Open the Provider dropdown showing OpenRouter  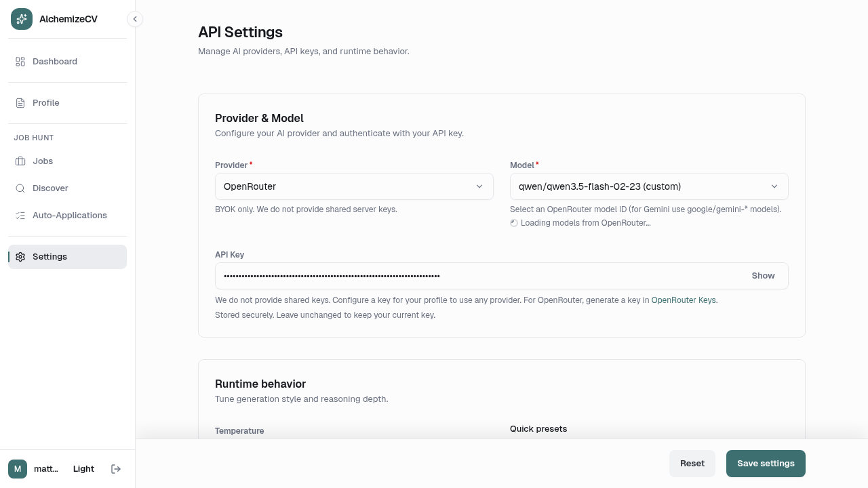354,186
